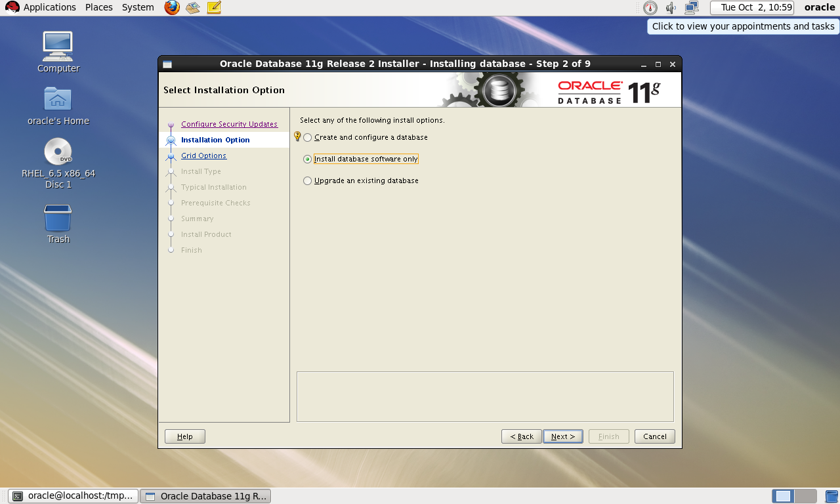Switch to first workspace in switcher

point(783,496)
